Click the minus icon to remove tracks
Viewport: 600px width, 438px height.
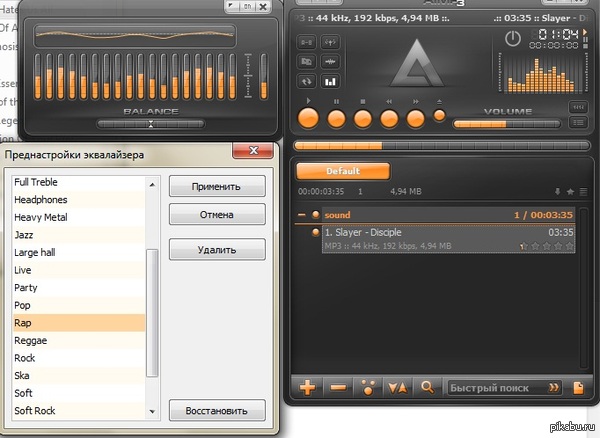338,388
